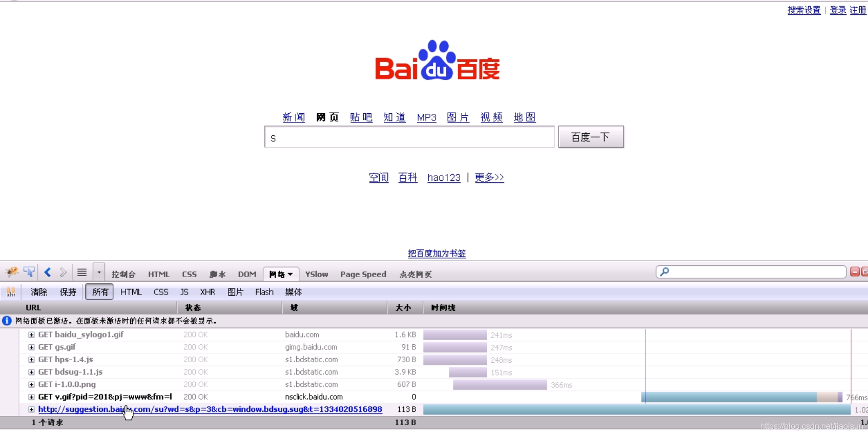This screenshot has height=436, width=868.
Task: Toggle the 保持 persist button
Action: coord(68,292)
